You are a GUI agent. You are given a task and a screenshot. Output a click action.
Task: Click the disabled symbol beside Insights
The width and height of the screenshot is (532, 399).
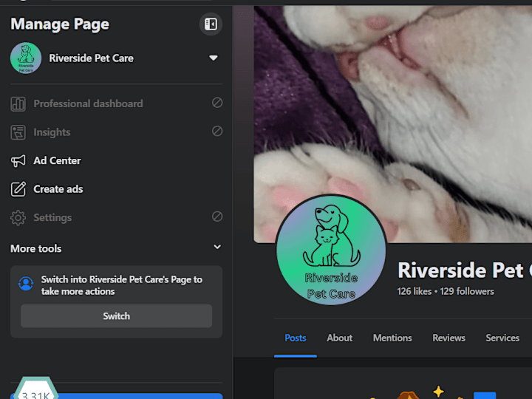(217, 131)
